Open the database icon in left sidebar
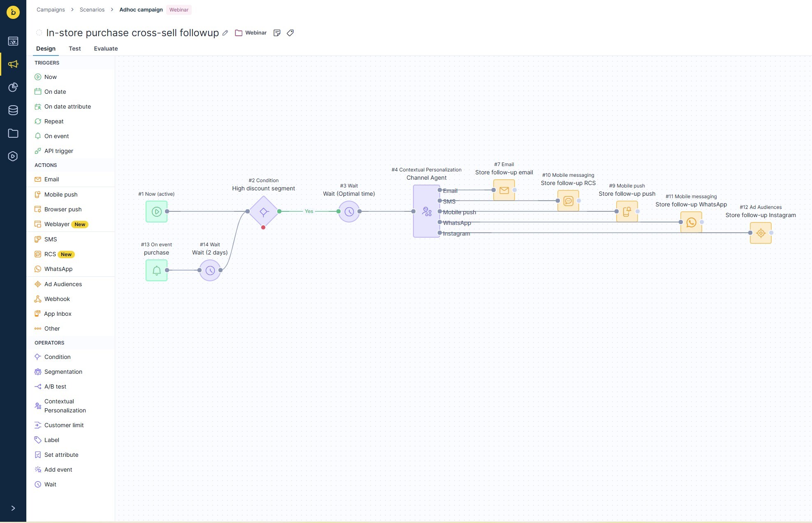This screenshot has height=523, width=812. tap(13, 110)
